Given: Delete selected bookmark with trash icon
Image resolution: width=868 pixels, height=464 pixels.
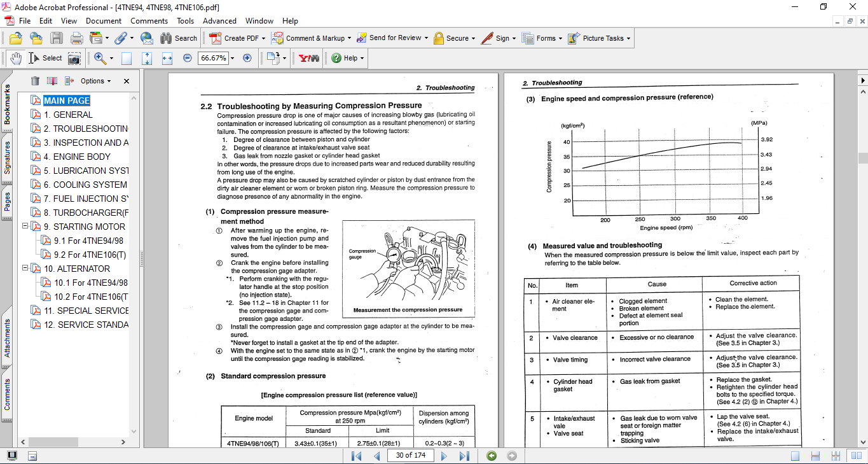Looking at the screenshot, I should (35, 81).
